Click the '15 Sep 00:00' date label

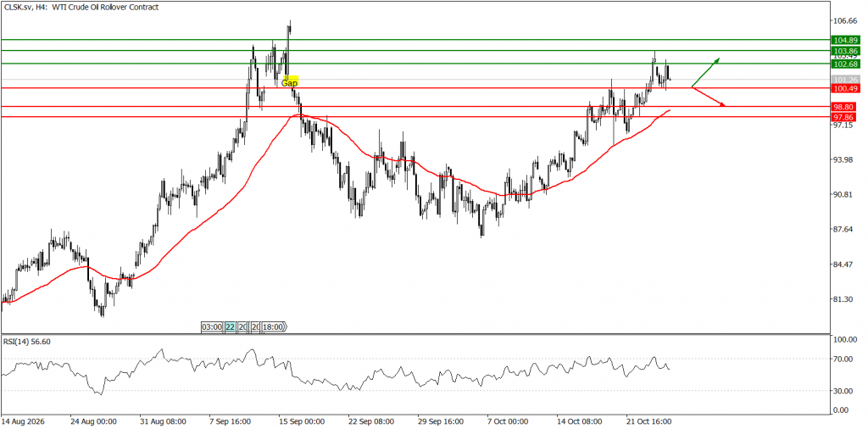301,422
